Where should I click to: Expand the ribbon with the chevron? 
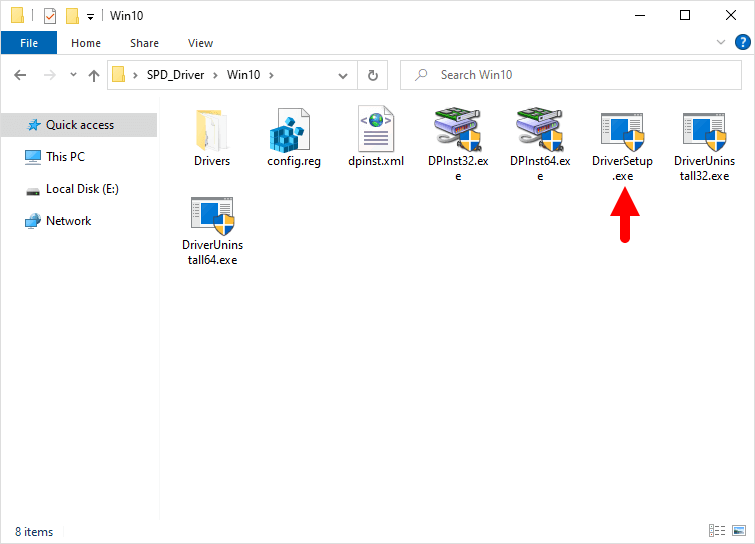point(721,42)
